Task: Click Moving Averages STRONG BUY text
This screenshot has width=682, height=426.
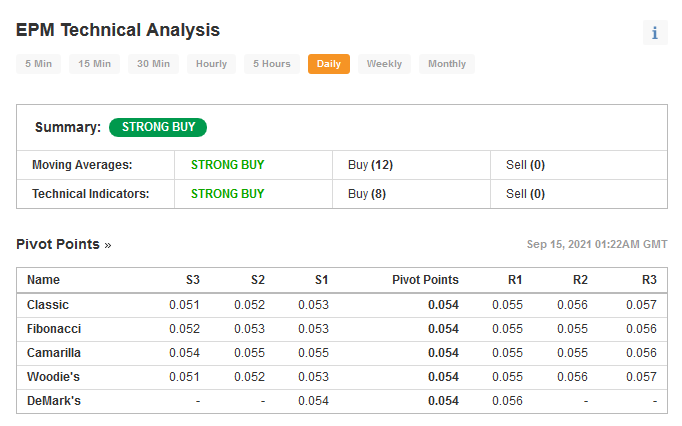Action: pyautogui.click(x=227, y=165)
